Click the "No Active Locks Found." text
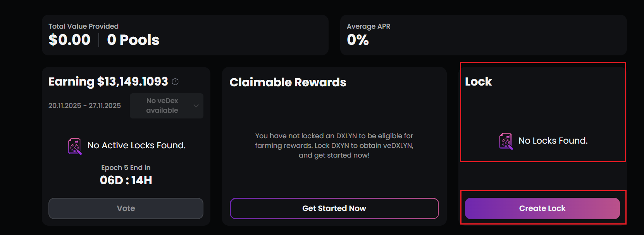Viewport: 644px width, 235px height. 136,146
